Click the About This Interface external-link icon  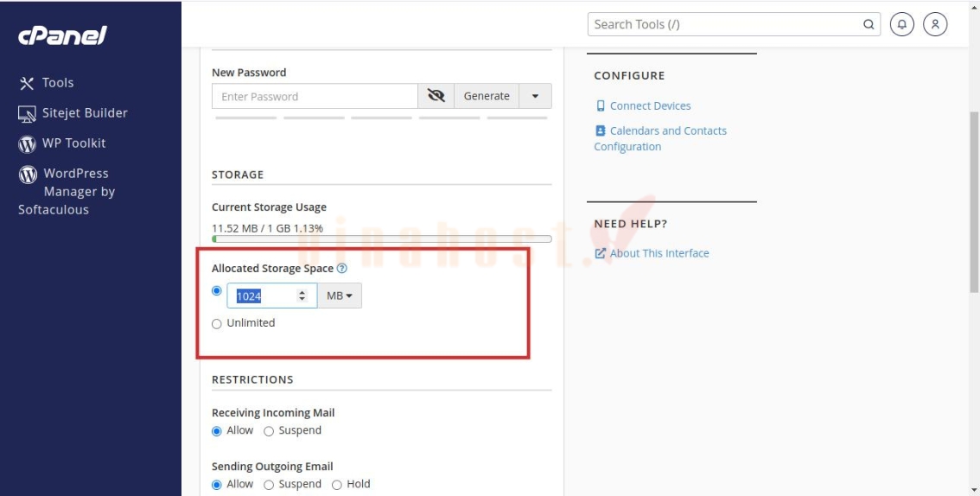[x=601, y=253]
